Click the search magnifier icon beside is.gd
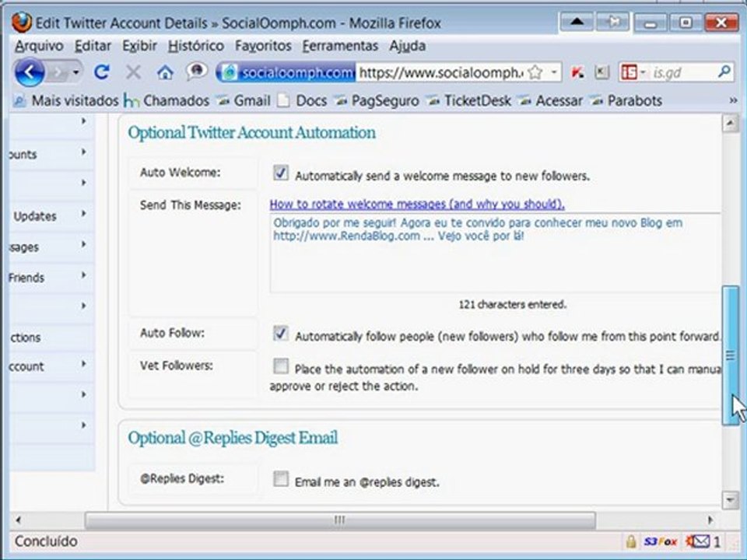The image size is (747, 560). pyautogui.click(x=724, y=72)
